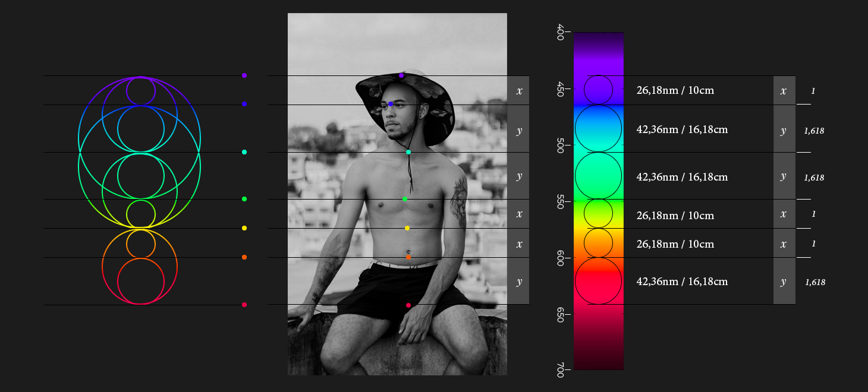The image size is (868, 392).
Task: Click the green dot in the left dot column
Action: (x=244, y=199)
